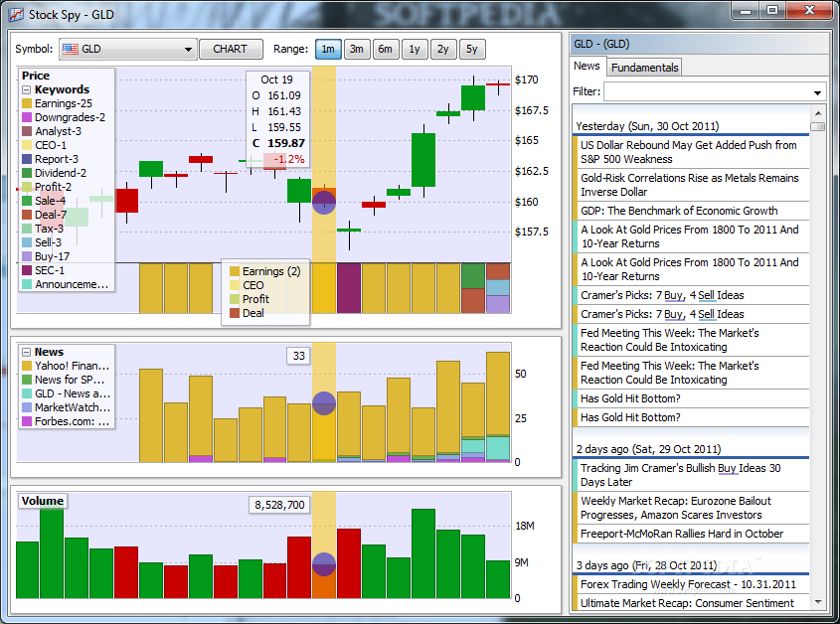The width and height of the screenshot is (840, 624).
Task: Select the 6m range button
Action: coord(385,48)
